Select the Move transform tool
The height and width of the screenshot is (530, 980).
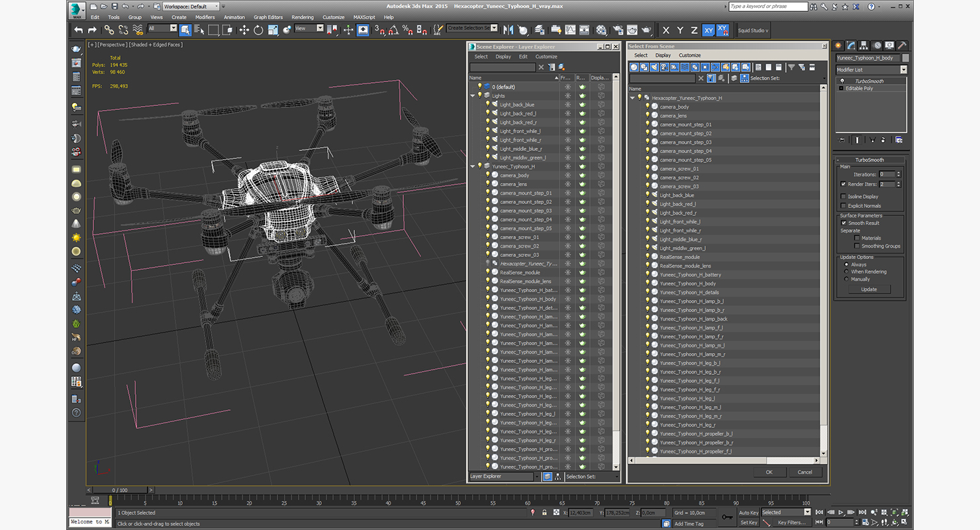pos(244,30)
